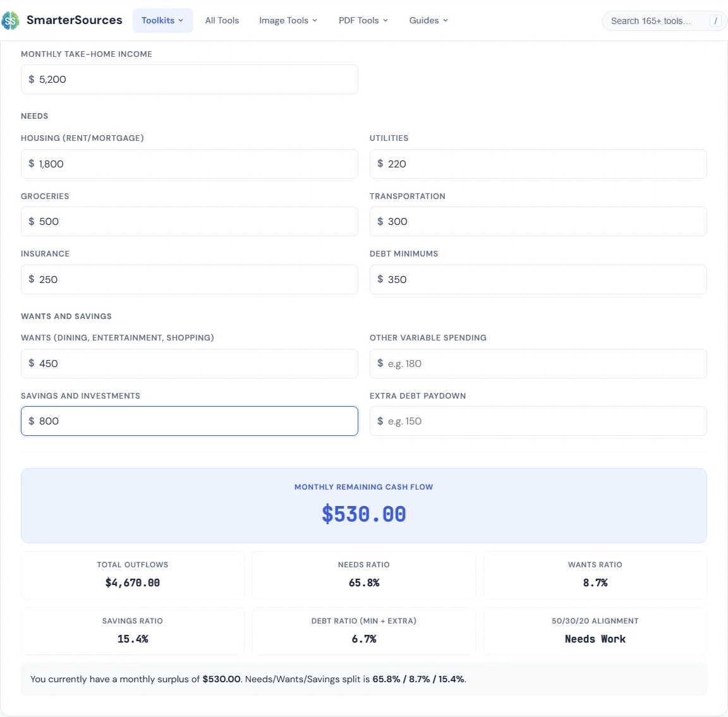Expand the Image Tools dropdown
Screen dimensions: 728x717
point(288,20)
